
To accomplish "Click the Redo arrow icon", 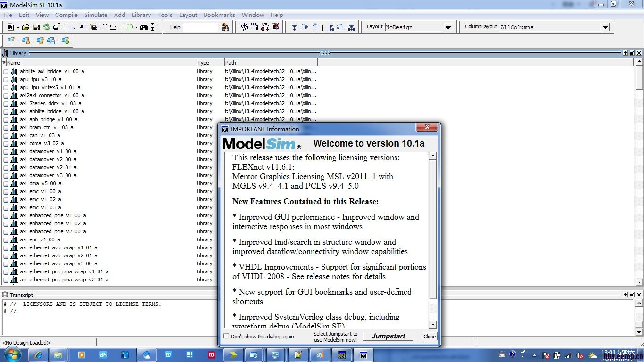I will [114, 27].
